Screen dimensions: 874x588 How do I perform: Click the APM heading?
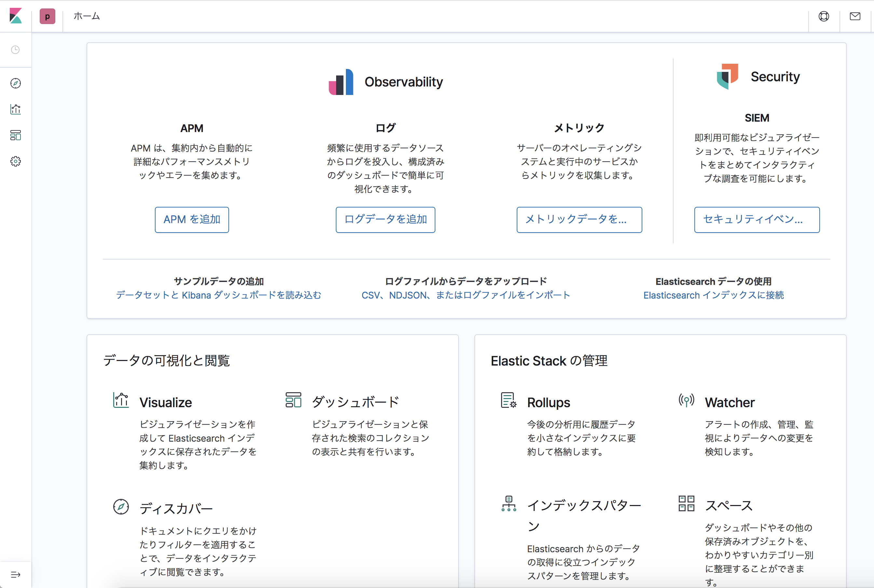(x=192, y=128)
